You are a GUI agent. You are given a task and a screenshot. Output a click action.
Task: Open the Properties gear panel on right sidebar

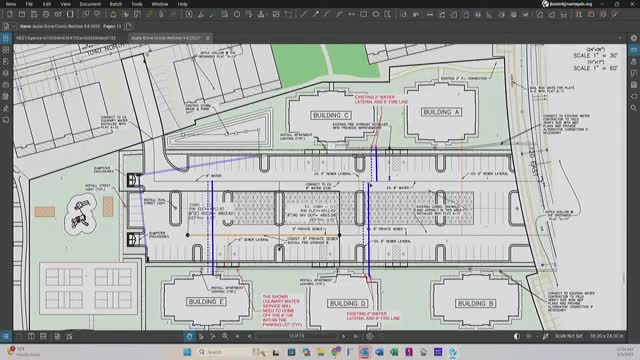[x=634, y=38]
